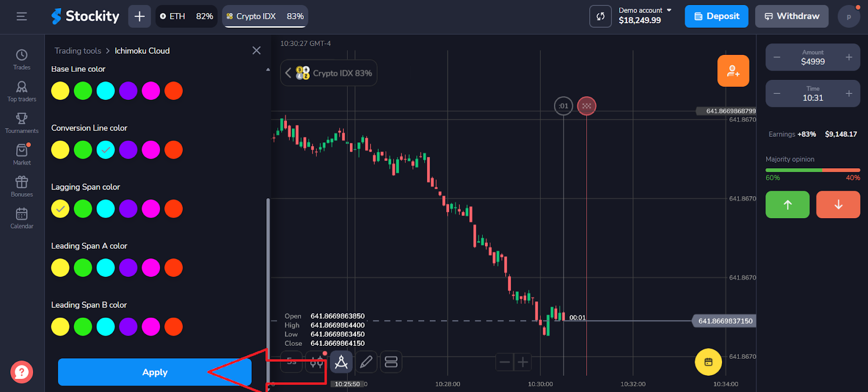Open Bonuses in the sidebar
868x392 pixels.
pyautogui.click(x=22, y=187)
